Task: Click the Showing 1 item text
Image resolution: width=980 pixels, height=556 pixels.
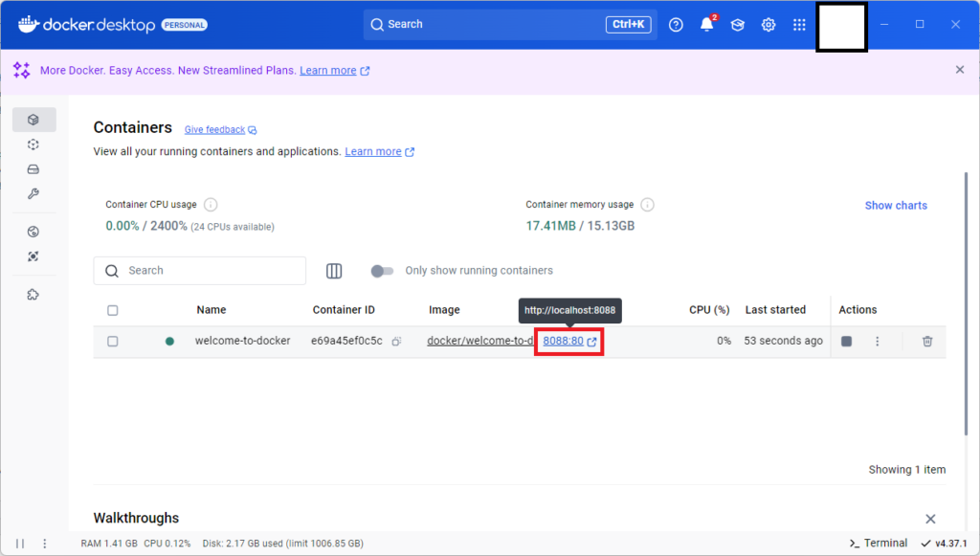Action: pos(907,470)
